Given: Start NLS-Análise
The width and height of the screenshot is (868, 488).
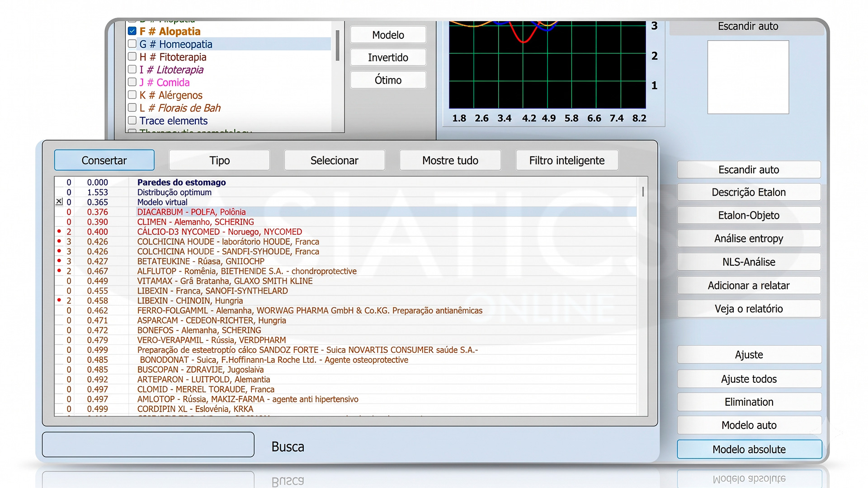Looking at the screenshot, I should [x=749, y=262].
